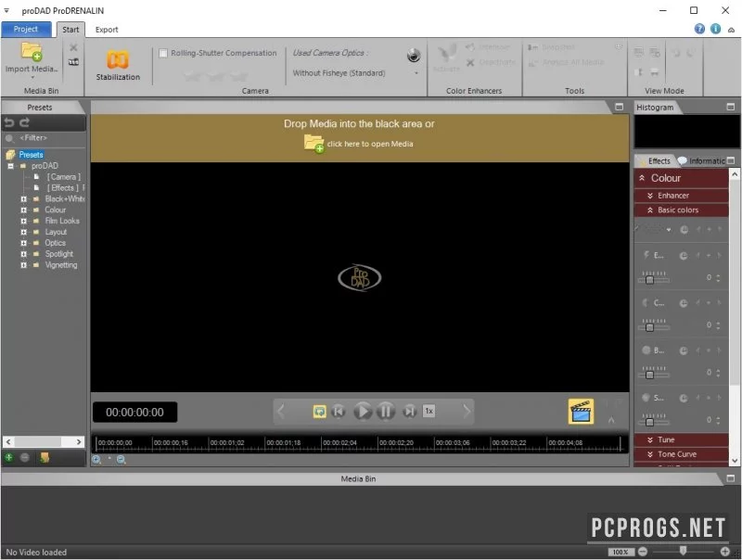This screenshot has width=742, height=560.
Task: Click the green add preset plus icon
Action: [9, 457]
